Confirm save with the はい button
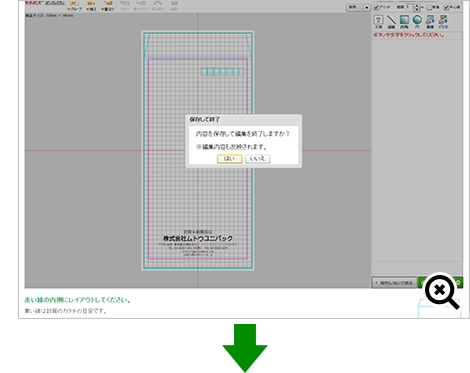This screenshot has width=470, height=373. pos(229,159)
